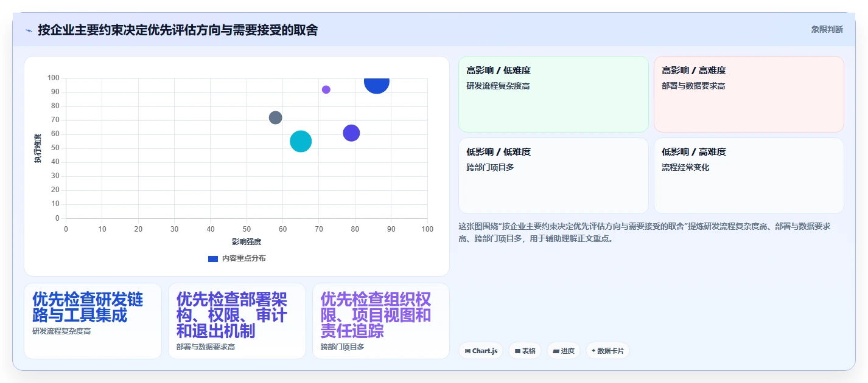Screen dimensions: 868x383
Task: Click the 执行难度 y-axis label
Action: pyautogui.click(x=38, y=148)
